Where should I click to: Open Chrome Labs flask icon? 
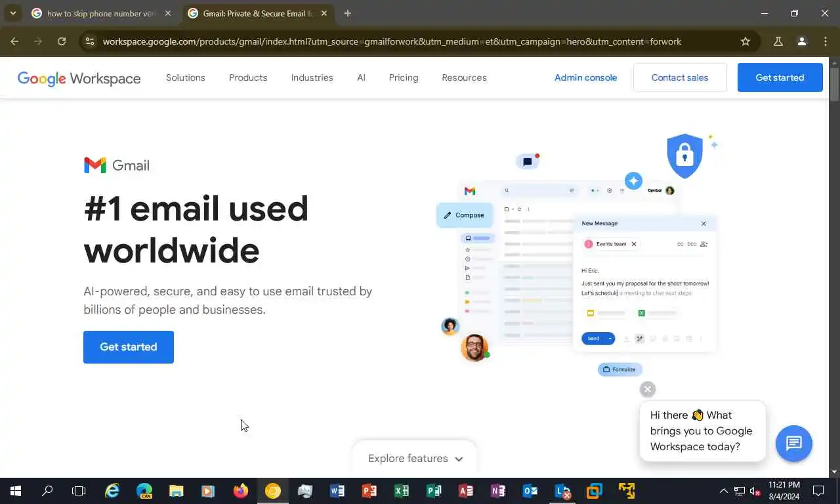coord(778,41)
